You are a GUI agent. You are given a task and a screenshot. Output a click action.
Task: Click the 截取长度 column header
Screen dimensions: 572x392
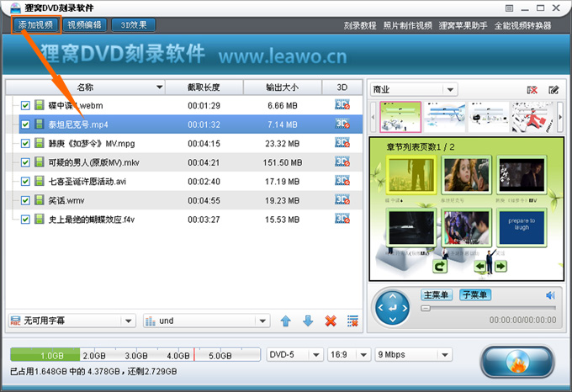pos(204,87)
